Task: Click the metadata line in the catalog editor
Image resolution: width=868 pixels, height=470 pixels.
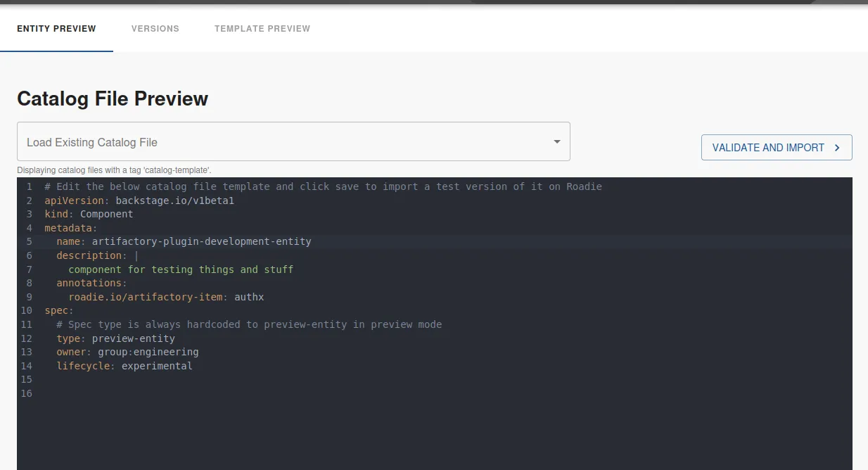Action: 71,227
